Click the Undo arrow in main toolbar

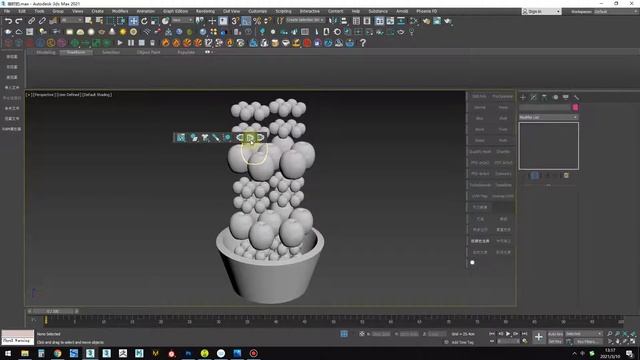(x=8, y=20)
